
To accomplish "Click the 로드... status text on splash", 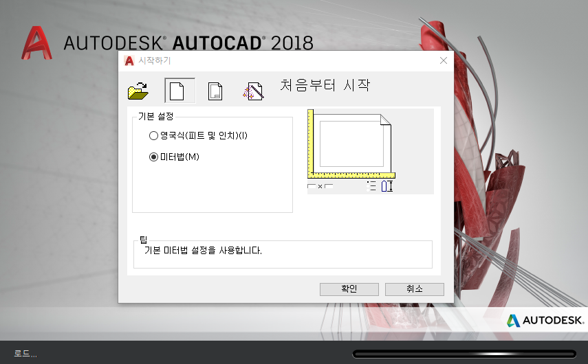I will 25,353.
